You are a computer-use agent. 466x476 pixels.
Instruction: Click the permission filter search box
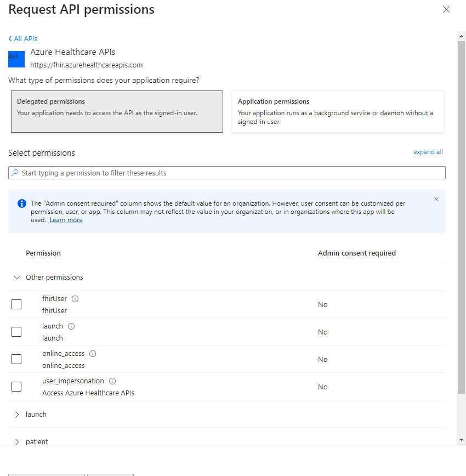(x=226, y=172)
